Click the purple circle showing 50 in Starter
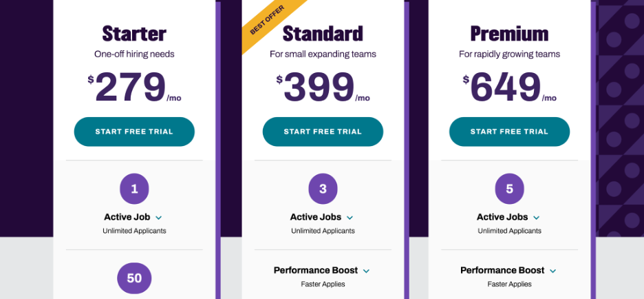This screenshot has width=644, height=299. point(134,278)
